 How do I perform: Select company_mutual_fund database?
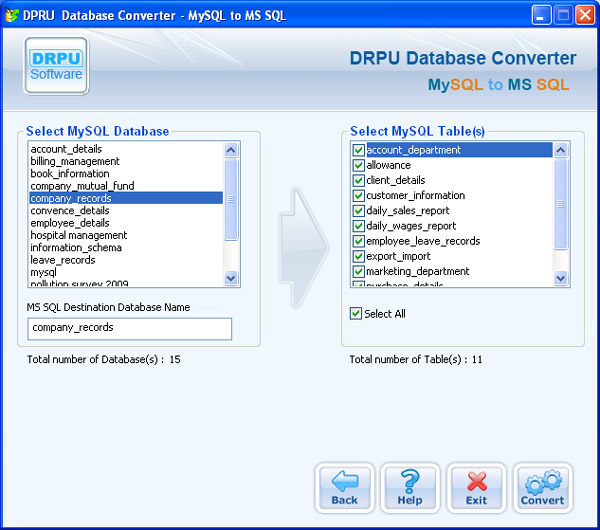click(126, 186)
